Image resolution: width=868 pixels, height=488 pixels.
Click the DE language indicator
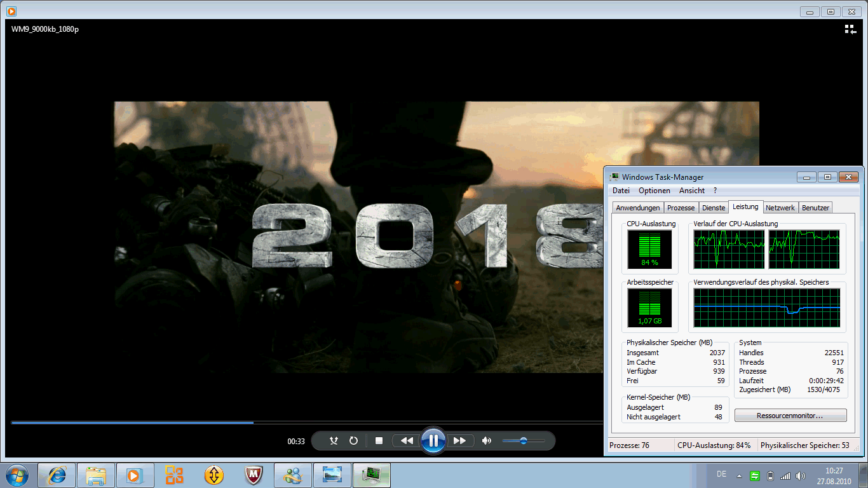pyautogui.click(x=721, y=474)
